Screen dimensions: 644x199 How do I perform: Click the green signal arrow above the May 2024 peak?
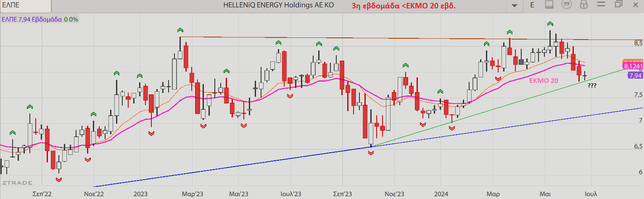(x=549, y=24)
